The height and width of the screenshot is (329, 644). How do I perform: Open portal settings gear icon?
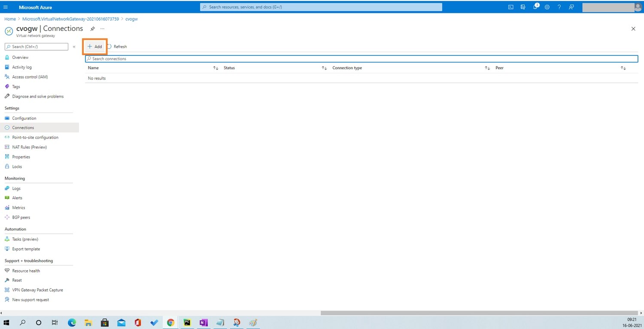coord(547,7)
